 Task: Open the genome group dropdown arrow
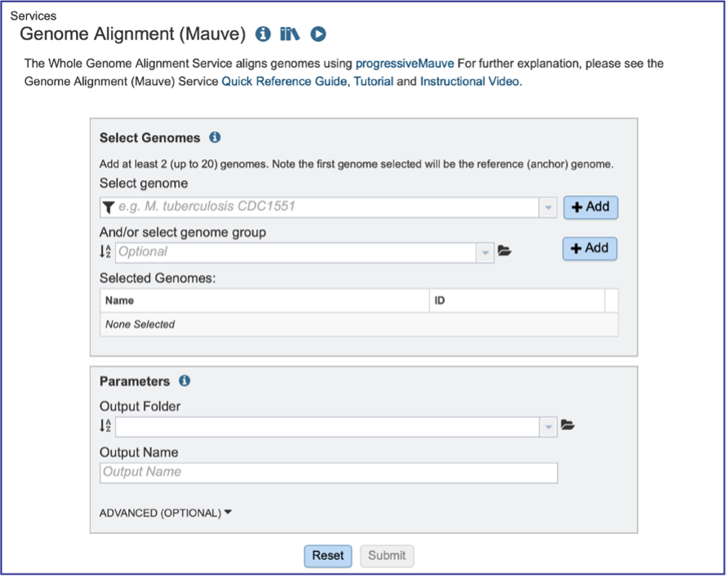[x=485, y=253]
